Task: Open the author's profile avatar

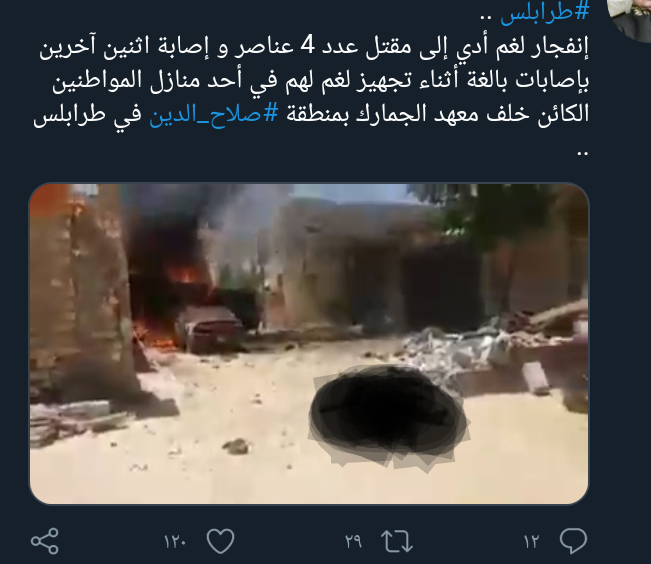Action: click(x=631, y=19)
